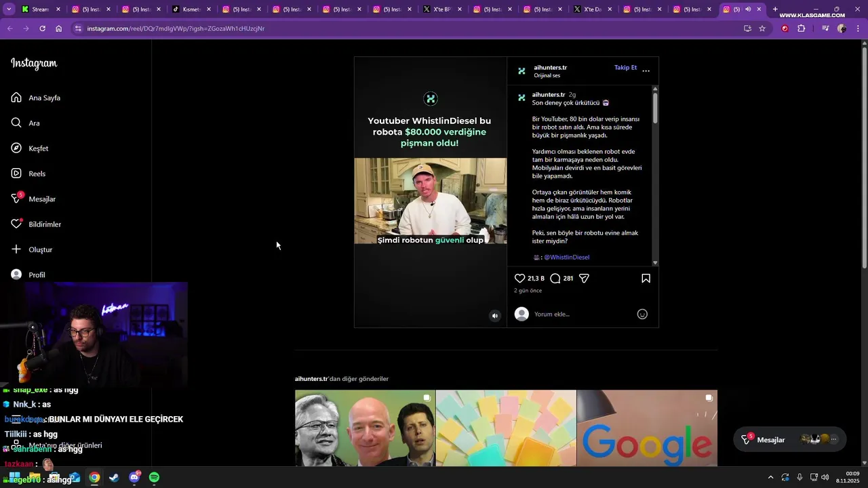
Task: Click the browser home button
Action: click(x=58, y=28)
